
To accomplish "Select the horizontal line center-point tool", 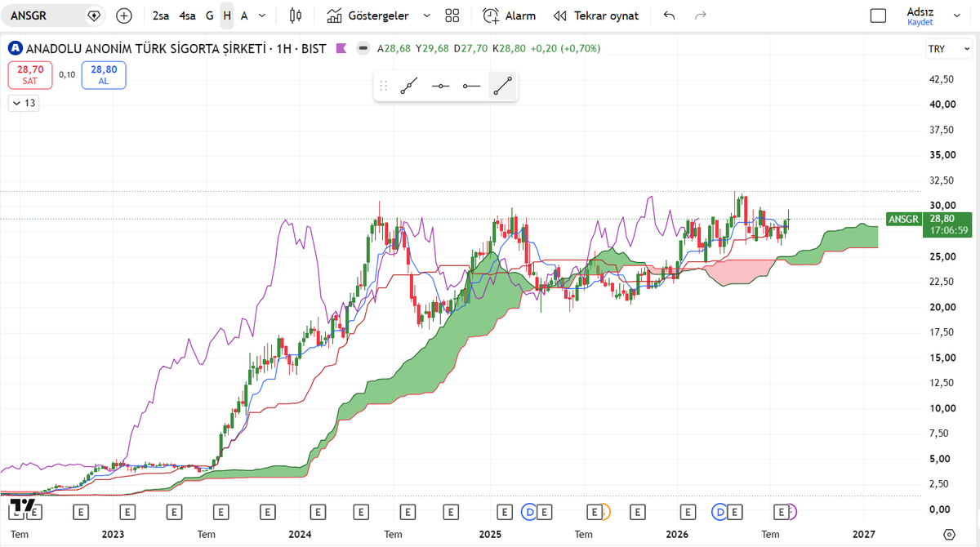I will coord(441,86).
